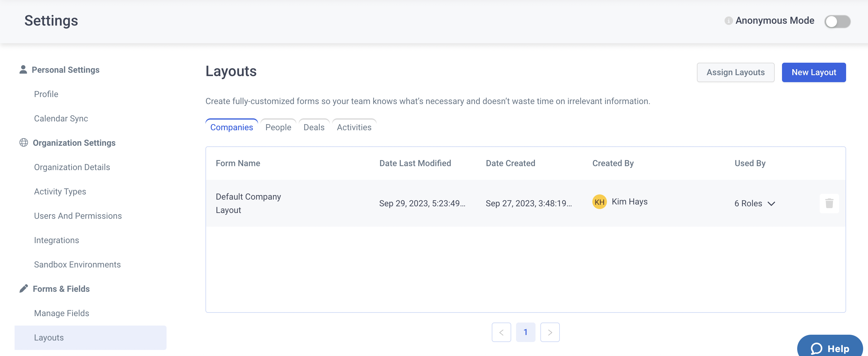
Task: Click the Kim Hays name
Action: [629, 201]
